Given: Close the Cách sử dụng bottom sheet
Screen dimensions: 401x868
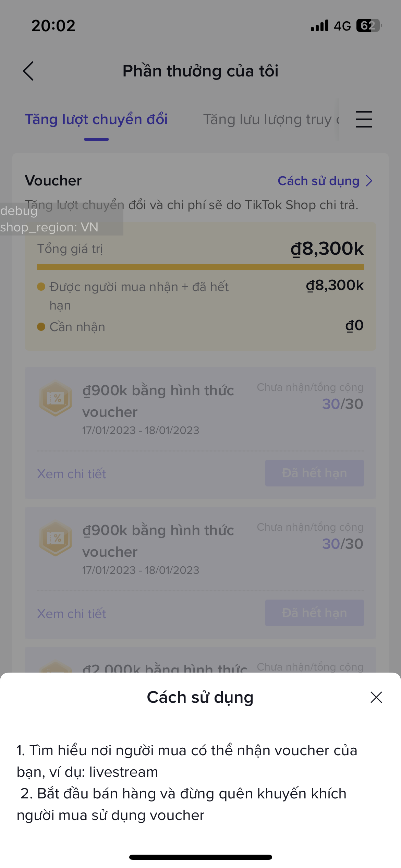Looking at the screenshot, I should click(x=376, y=697).
